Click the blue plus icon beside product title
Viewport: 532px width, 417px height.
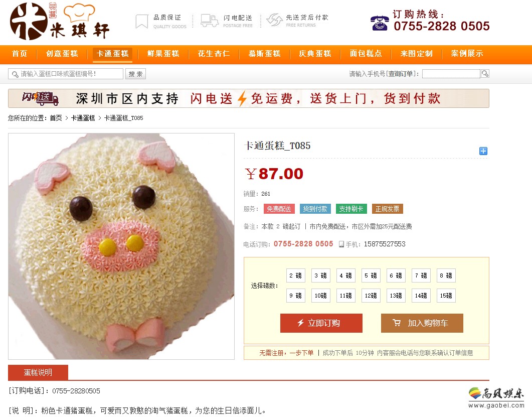coord(483,151)
